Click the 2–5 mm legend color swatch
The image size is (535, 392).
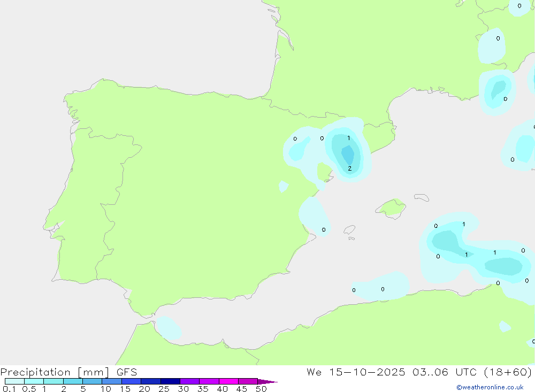point(73,381)
